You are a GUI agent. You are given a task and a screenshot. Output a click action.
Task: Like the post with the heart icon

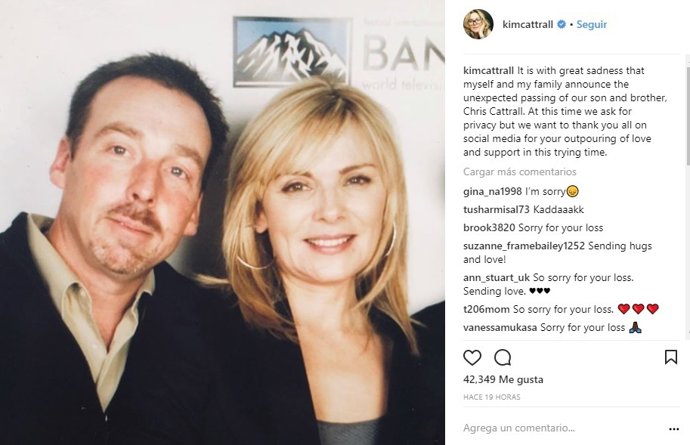click(472, 357)
